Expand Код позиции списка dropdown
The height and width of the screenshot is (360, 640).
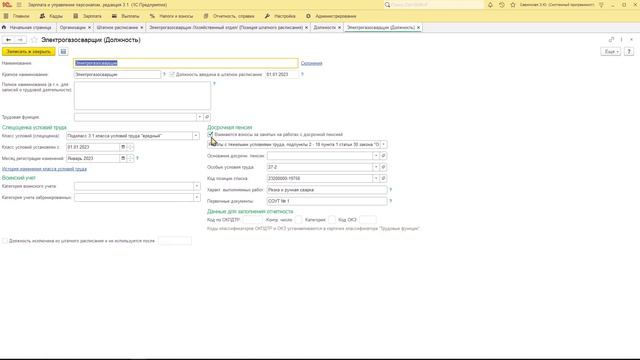376,178
